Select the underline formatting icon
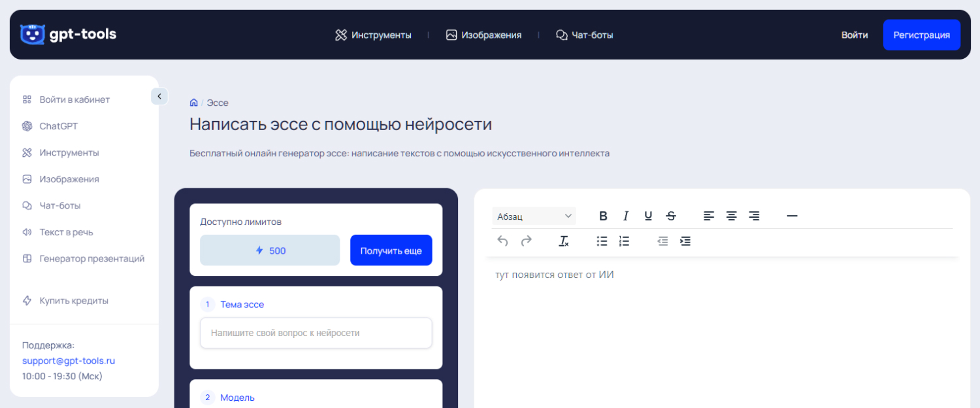 pyautogui.click(x=647, y=215)
